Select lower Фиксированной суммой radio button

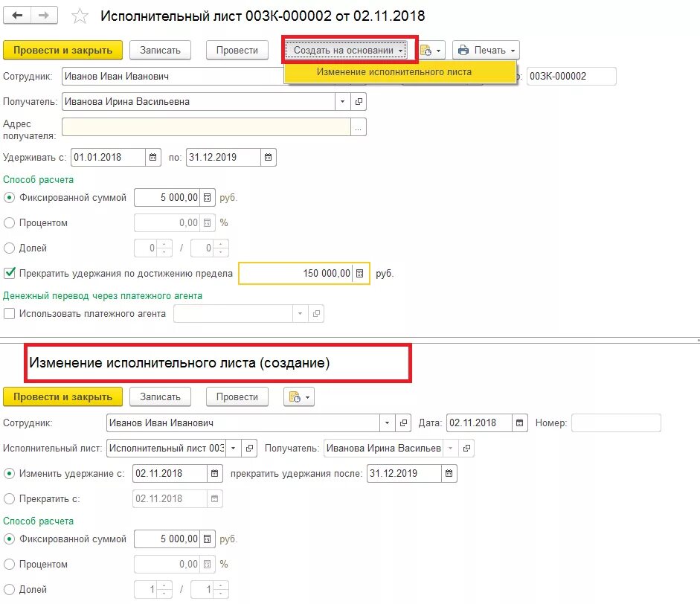tap(10, 539)
